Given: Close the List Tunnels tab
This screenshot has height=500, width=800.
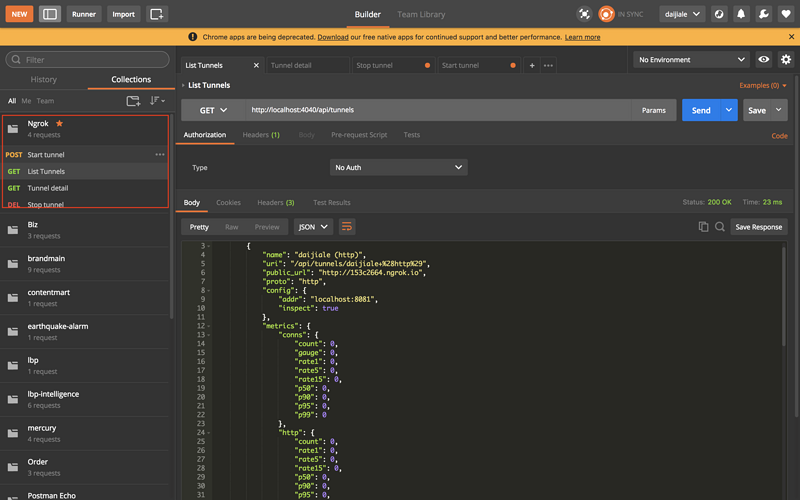Looking at the screenshot, I should (256, 65).
